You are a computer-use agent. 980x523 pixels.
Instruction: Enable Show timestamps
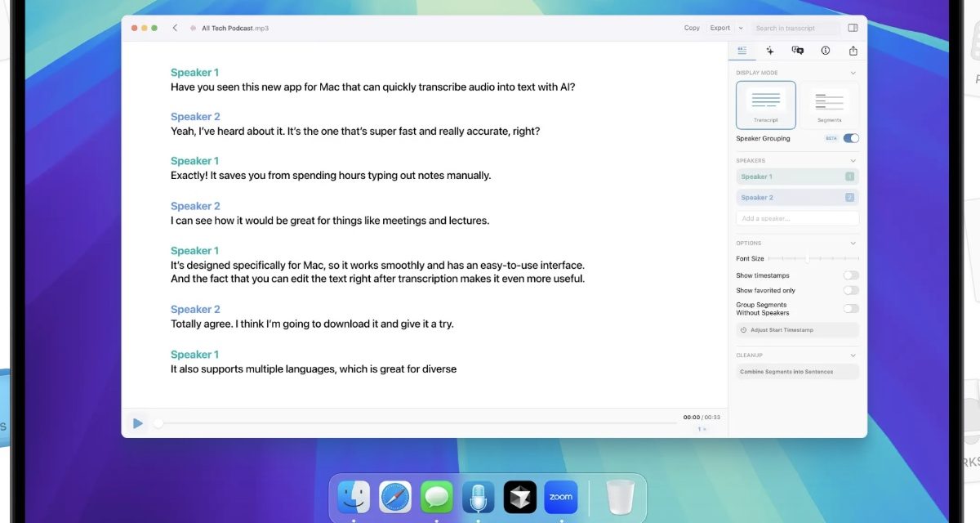pyautogui.click(x=851, y=275)
